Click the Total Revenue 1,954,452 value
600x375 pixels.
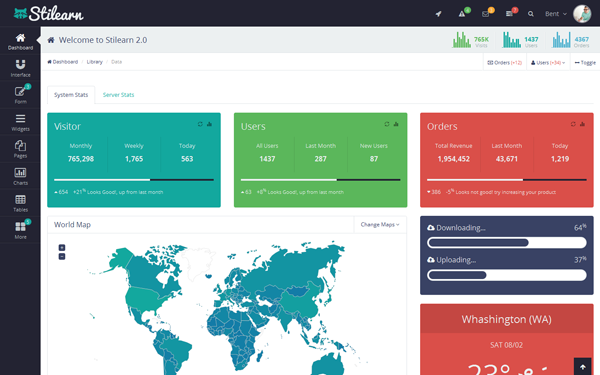tap(453, 159)
